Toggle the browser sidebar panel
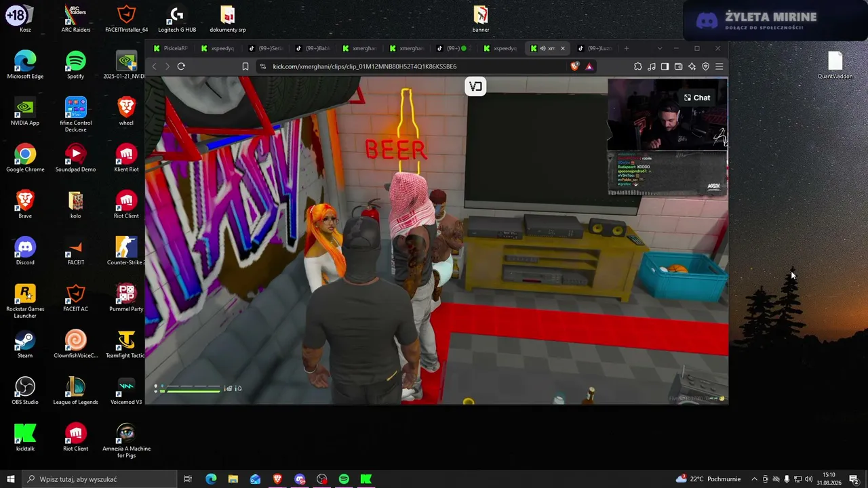Image resolution: width=868 pixels, height=488 pixels. (x=665, y=66)
